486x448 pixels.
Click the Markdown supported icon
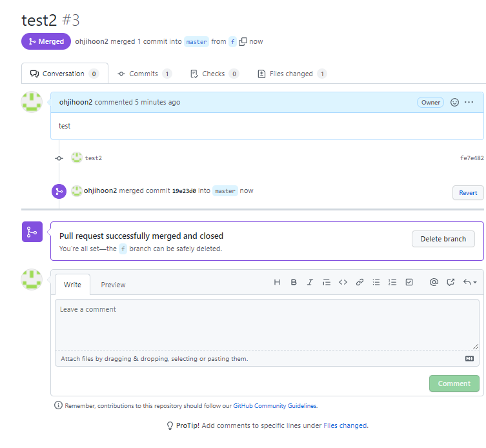pyautogui.click(x=469, y=359)
